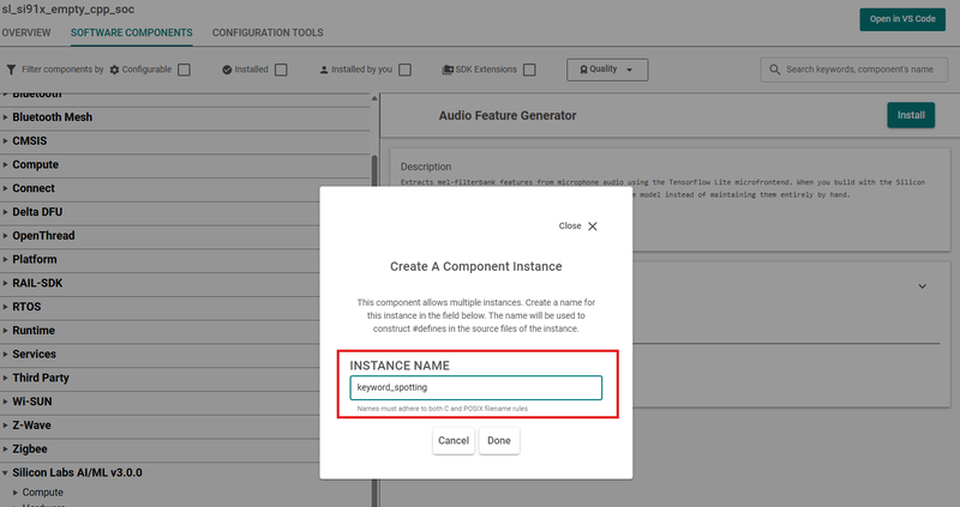Open the Quality dropdown
The image size is (960, 507).
tap(607, 69)
